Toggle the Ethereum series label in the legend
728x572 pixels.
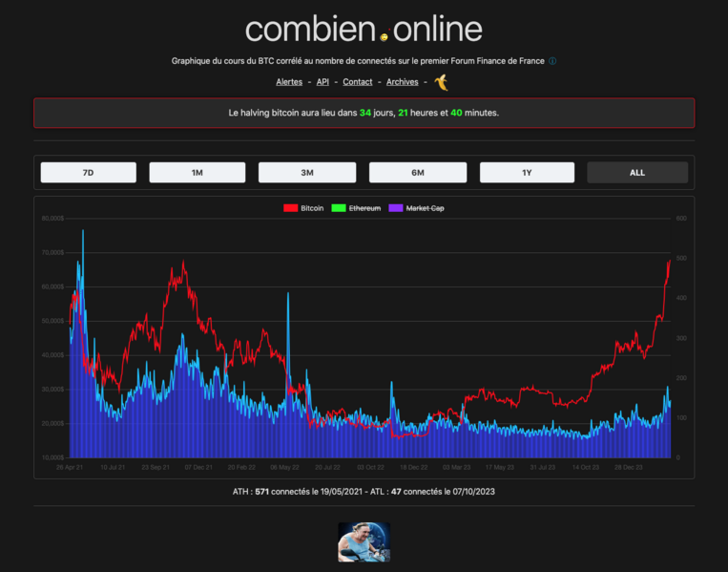(x=364, y=208)
